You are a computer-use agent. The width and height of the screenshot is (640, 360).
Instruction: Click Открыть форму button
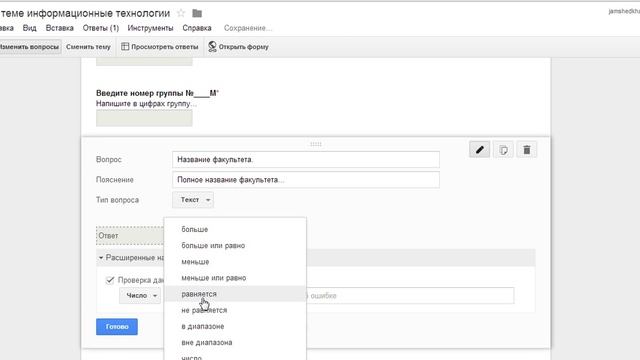[238, 47]
